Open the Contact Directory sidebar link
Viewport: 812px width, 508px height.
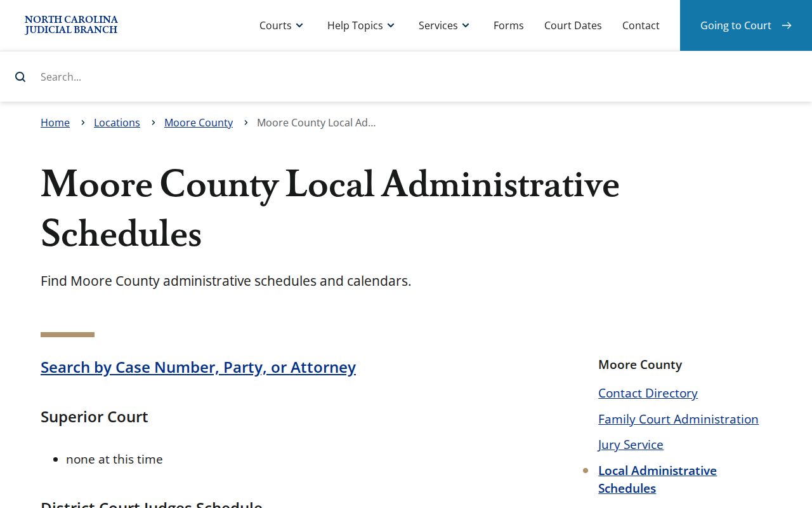point(648,393)
